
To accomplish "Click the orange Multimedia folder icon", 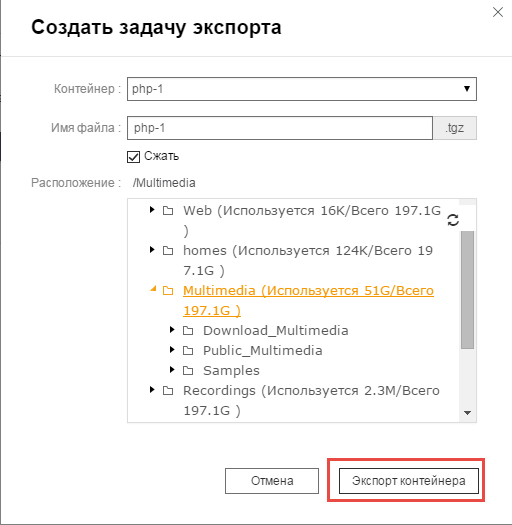I will coord(168,291).
